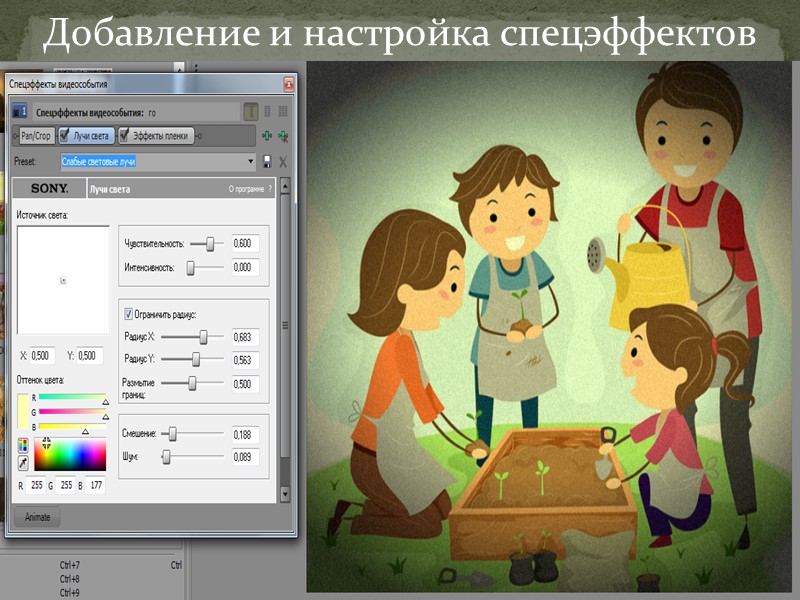Viewport: 800px width, 600px height.
Task: Click the light source Y coordinate field
Action: point(90,356)
